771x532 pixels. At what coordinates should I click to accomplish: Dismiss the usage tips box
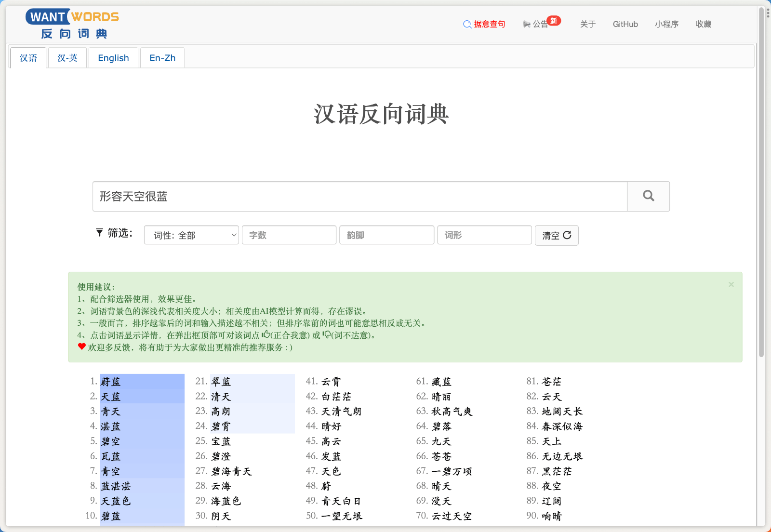(731, 284)
